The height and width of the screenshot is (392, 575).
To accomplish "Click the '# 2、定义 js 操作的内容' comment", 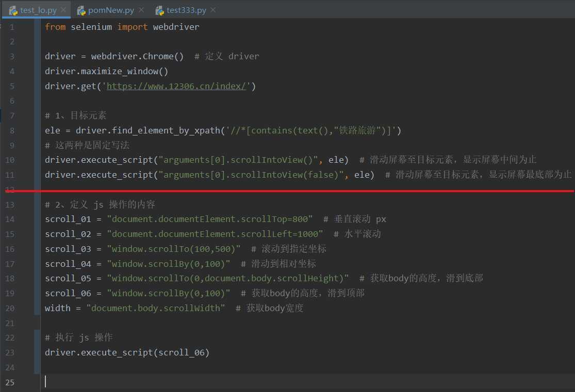I will coord(100,205).
